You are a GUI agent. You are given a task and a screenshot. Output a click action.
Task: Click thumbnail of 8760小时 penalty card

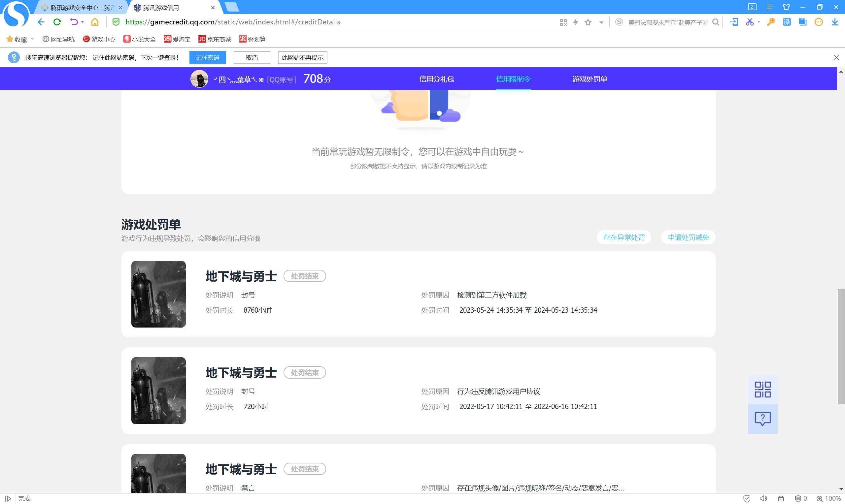click(x=159, y=294)
